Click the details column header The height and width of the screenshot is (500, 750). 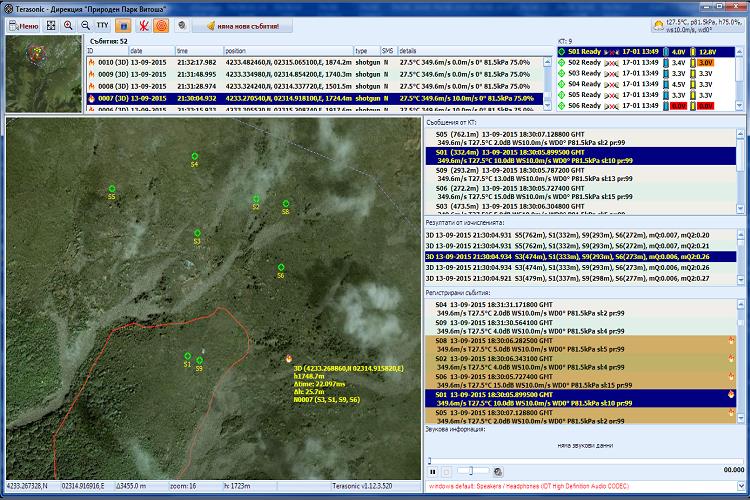click(x=475, y=51)
